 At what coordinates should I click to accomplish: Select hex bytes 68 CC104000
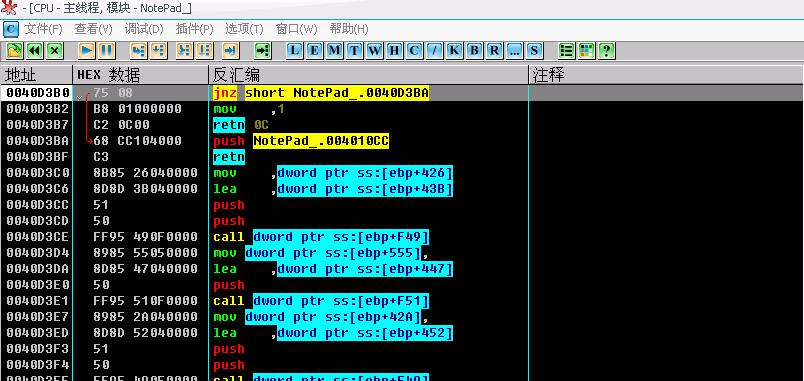point(137,141)
